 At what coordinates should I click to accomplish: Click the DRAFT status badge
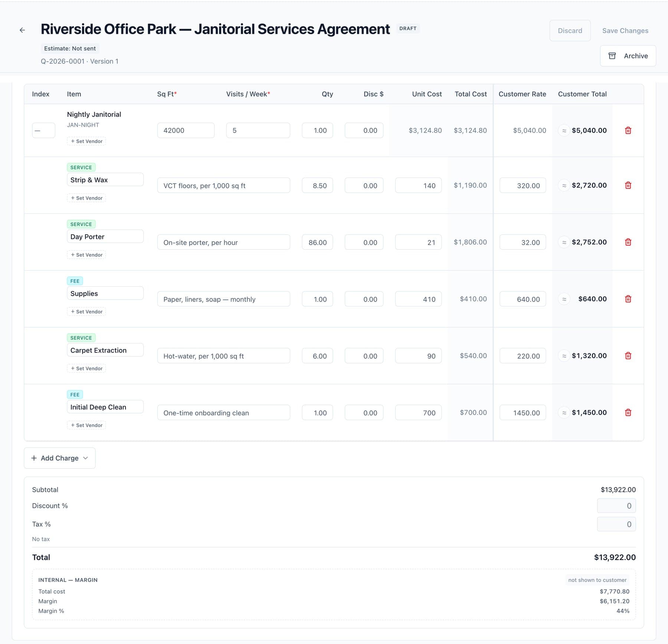(x=408, y=28)
